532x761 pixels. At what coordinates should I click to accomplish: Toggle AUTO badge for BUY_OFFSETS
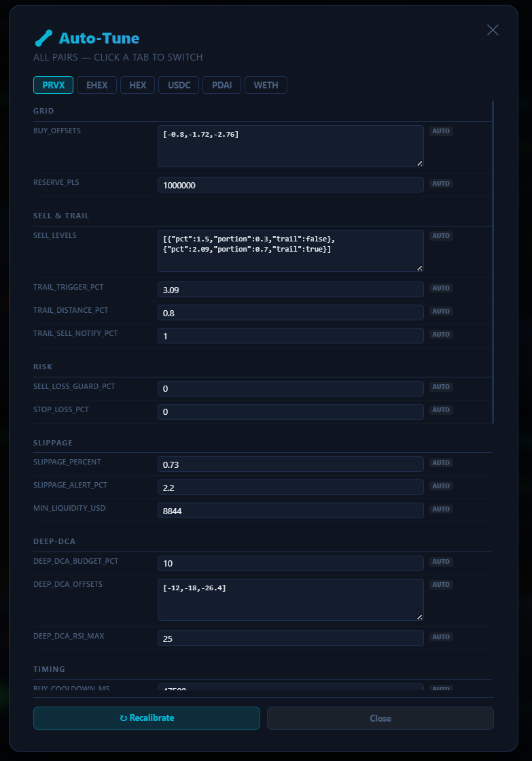(x=441, y=131)
